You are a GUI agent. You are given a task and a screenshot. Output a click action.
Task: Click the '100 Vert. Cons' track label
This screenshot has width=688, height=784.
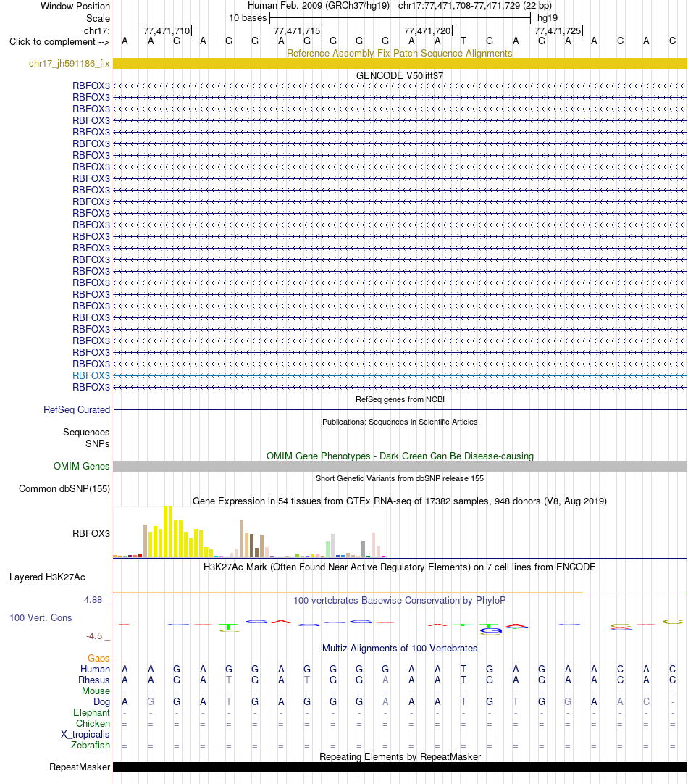[x=41, y=617]
